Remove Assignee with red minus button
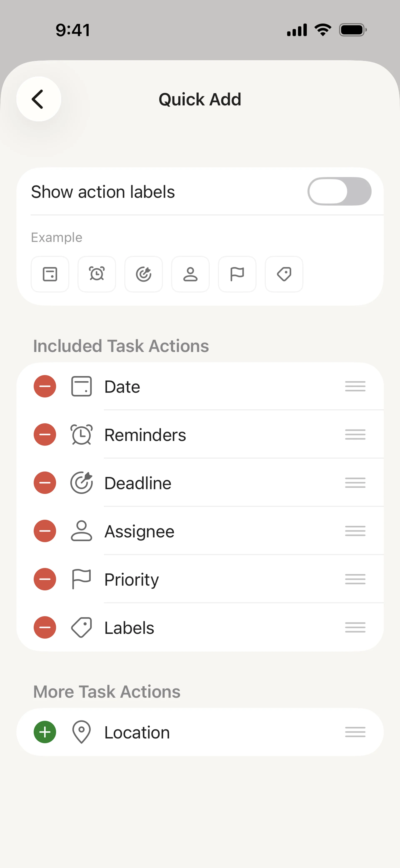Image resolution: width=400 pixels, height=868 pixels. click(x=45, y=531)
